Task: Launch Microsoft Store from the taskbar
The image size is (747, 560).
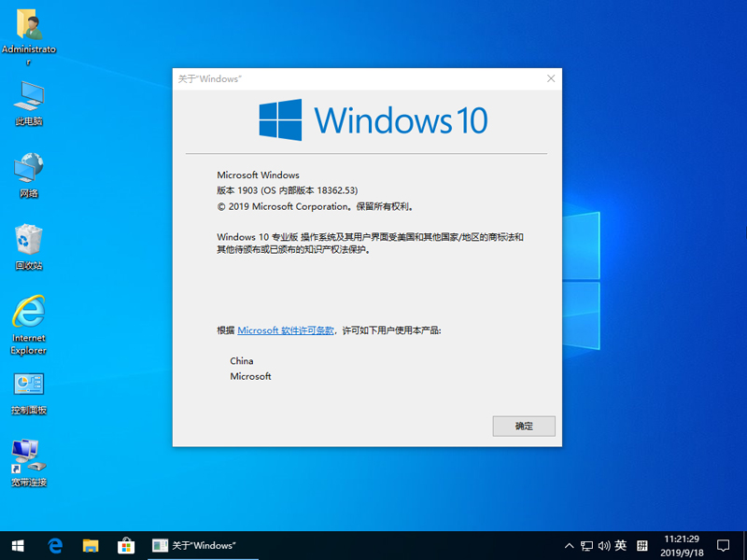Action: 126,545
